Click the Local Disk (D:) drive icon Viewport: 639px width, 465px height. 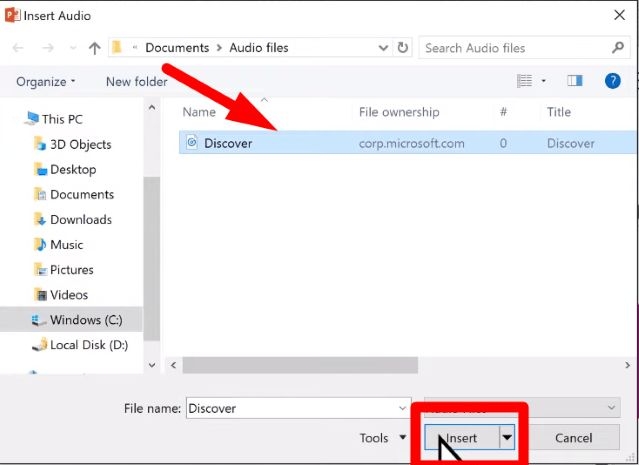click(40, 345)
